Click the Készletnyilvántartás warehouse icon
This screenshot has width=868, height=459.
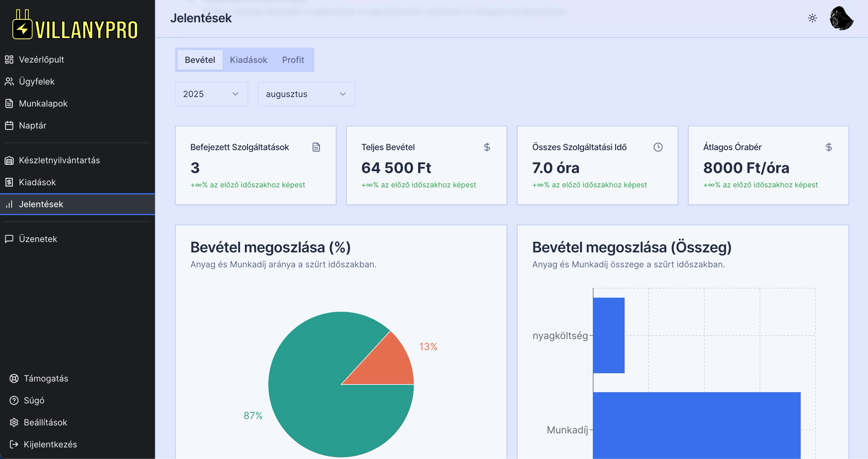tap(9, 161)
